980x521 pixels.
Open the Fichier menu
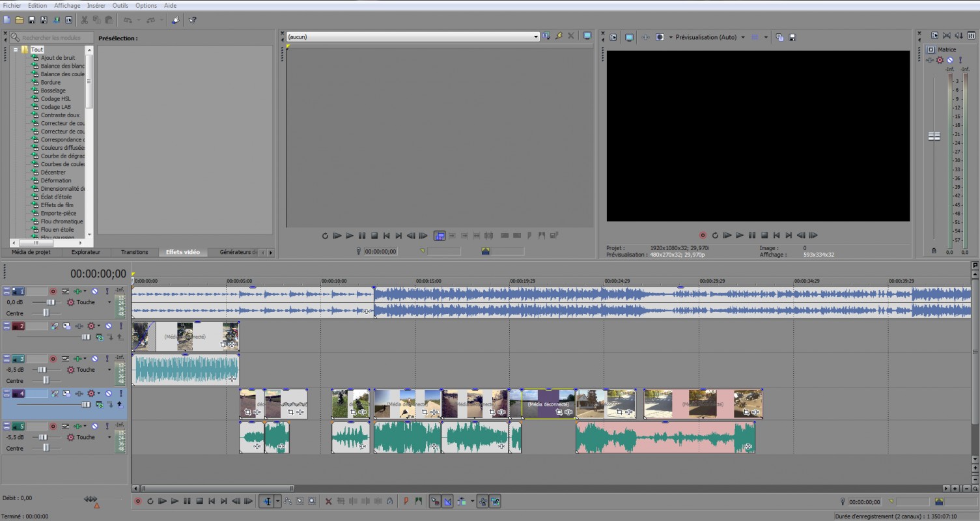[x=12, y=5]
